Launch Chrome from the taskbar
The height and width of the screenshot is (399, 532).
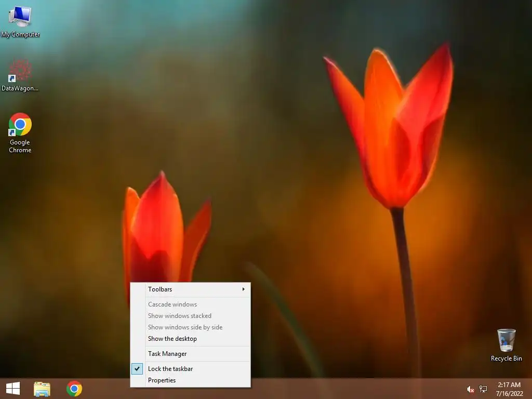point(74,389)
